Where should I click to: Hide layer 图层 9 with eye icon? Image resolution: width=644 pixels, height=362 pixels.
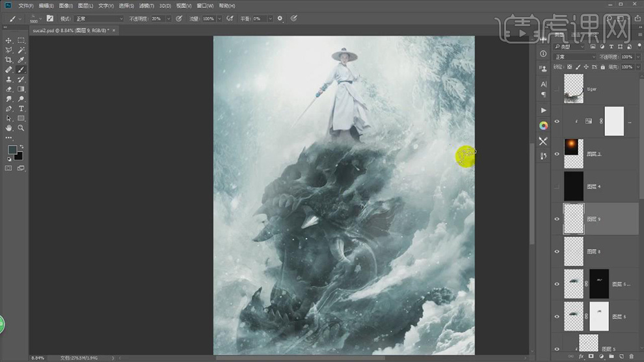[x=557, y=219]
